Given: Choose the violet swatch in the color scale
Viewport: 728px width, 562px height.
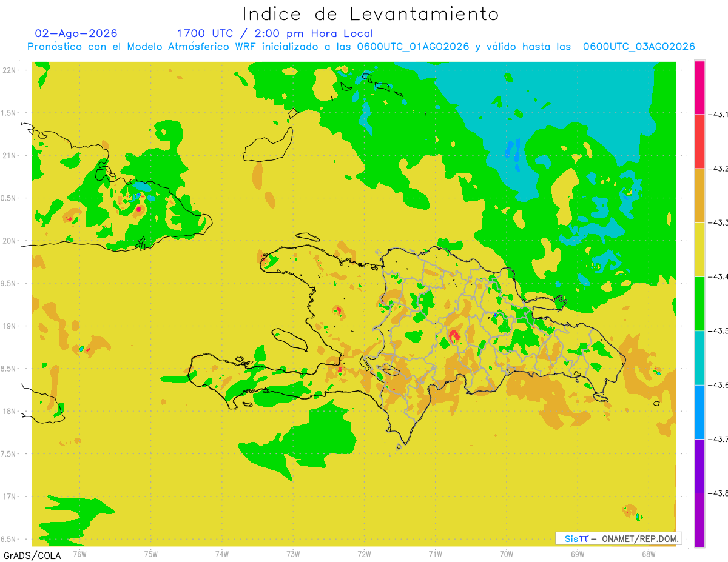Looking at the screenshot, I should 699,466.
